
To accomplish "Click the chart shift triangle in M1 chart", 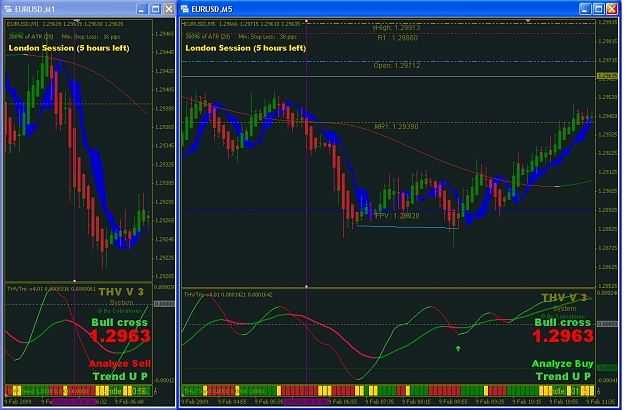I will click(77, 20).
